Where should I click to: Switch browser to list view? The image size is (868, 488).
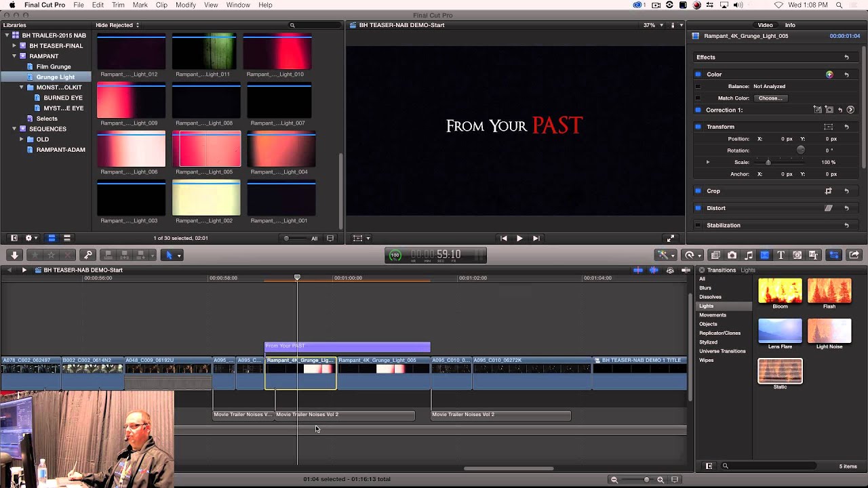(x=66, y=238)
